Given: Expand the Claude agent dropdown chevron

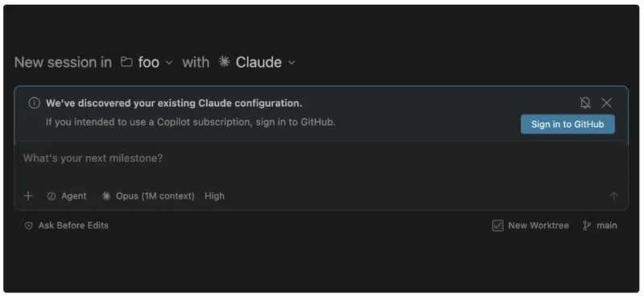Looking at the screenshot, I should [x=291, y=63].
